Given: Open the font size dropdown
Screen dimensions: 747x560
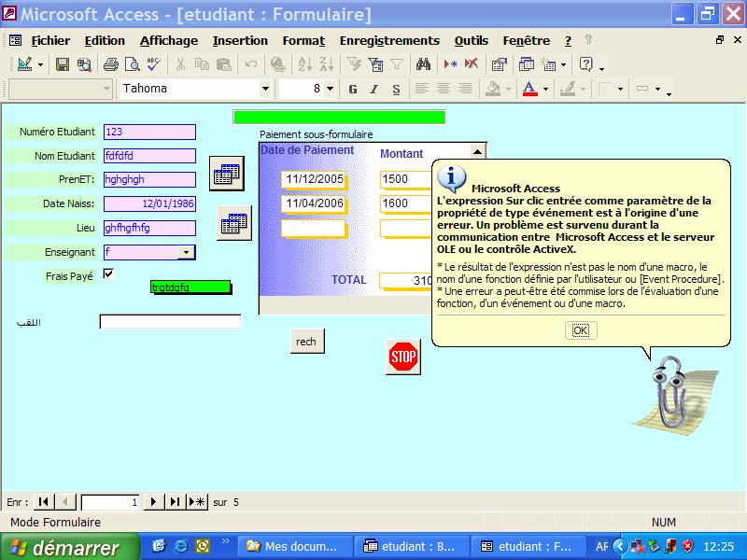Looking at the screenshot, I should coord(330,89).
